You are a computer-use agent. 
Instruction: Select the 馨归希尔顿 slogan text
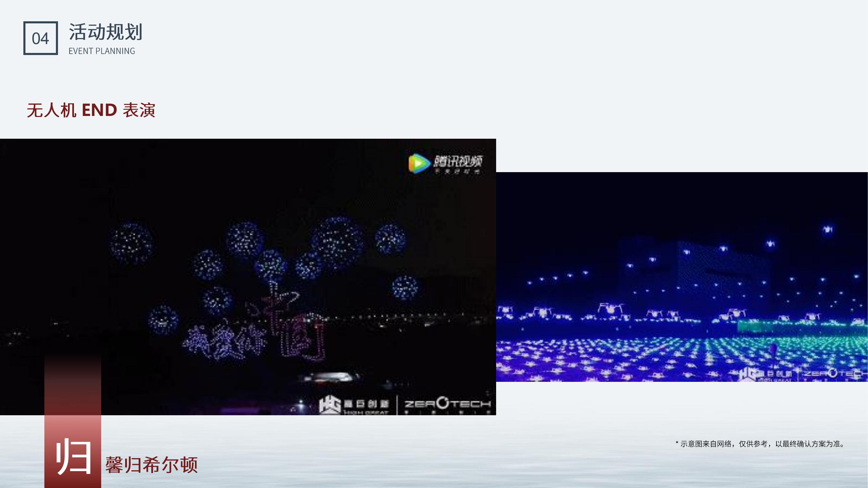click(151, 465)
